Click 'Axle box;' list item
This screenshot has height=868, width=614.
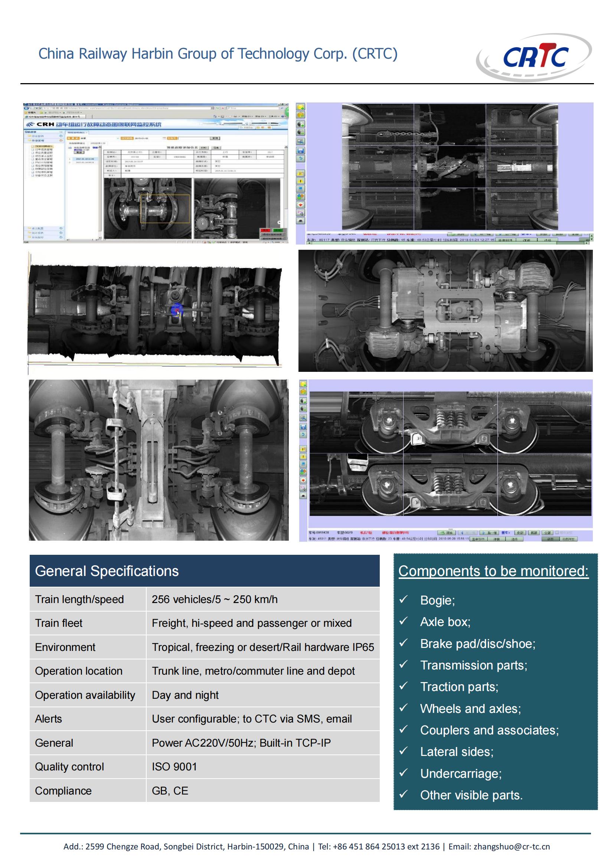pyautogui.click(x=445, y=622)
